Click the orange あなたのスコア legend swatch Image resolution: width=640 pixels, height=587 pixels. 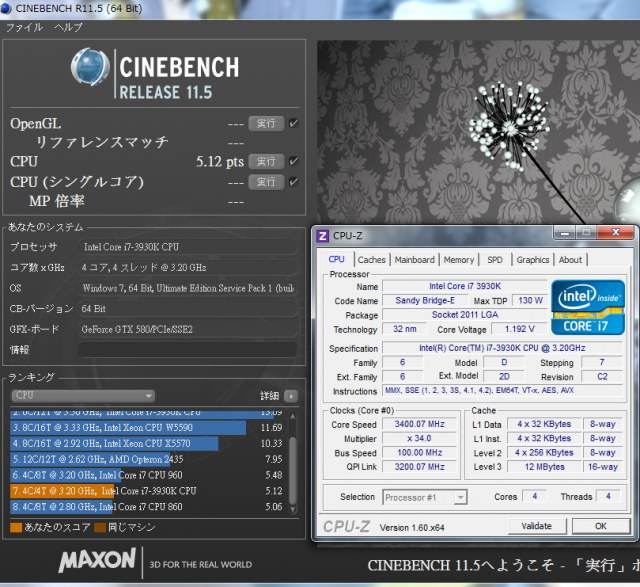(x=16, y=527)
